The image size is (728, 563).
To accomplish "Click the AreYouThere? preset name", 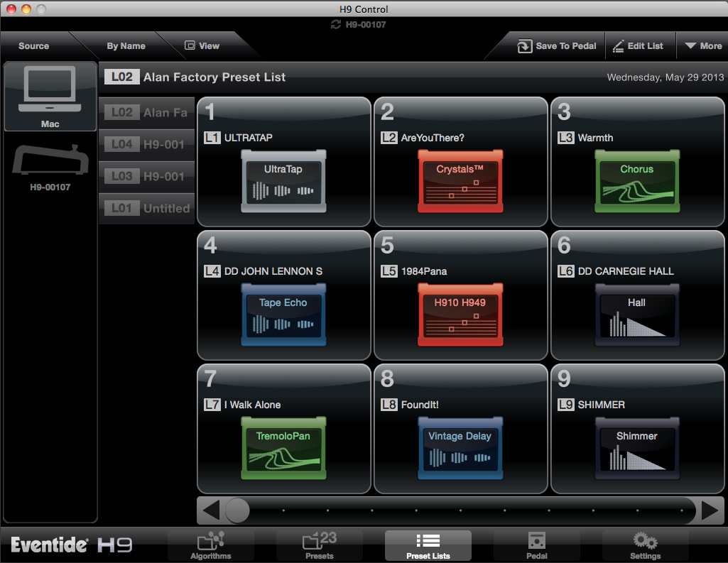I will 433,138.
